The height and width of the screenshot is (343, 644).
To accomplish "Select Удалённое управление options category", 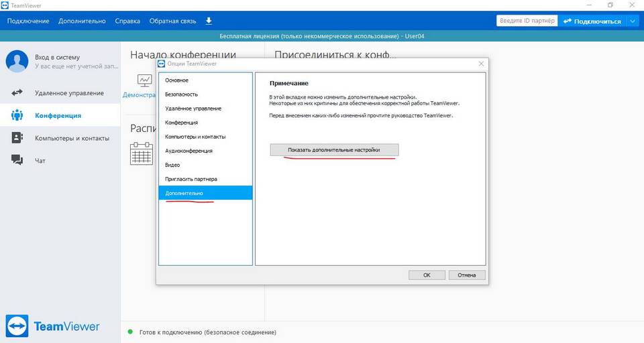I will 205,109.
